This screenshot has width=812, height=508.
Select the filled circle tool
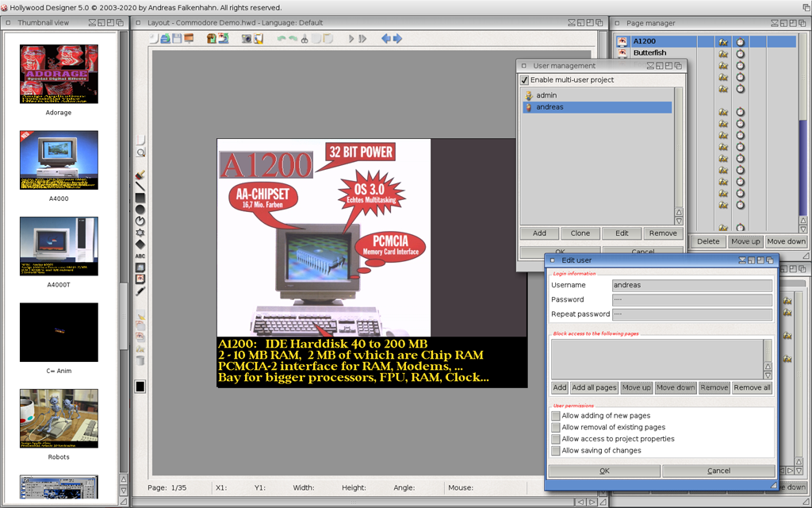(140, 210)
